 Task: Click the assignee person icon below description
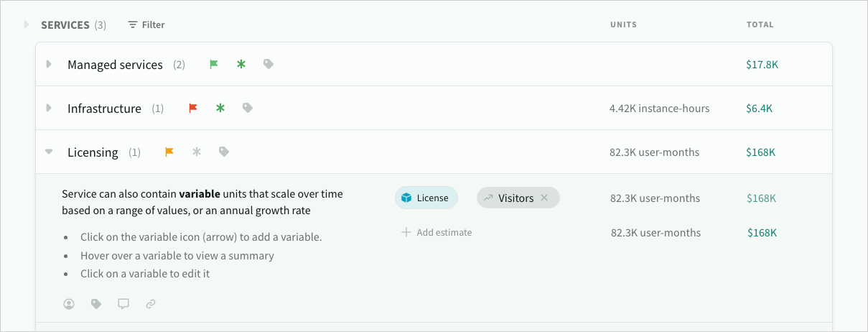click(x=69, y=304)
